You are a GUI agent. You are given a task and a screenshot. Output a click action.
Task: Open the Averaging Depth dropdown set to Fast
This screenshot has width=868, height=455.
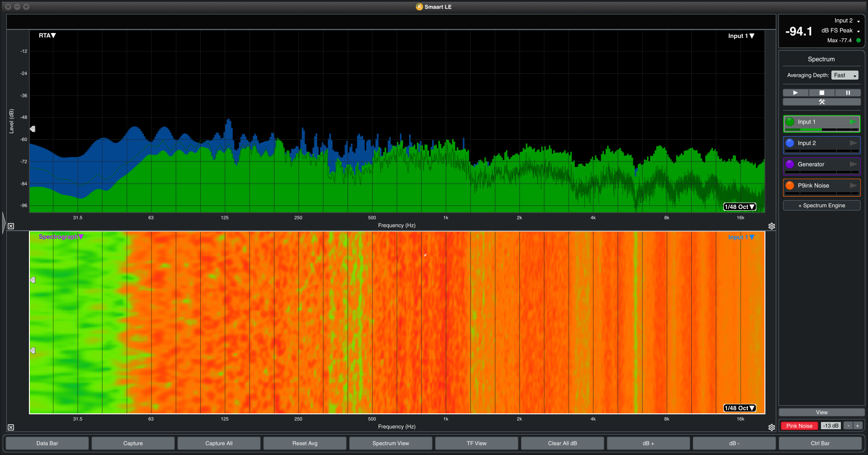point(844,75)
